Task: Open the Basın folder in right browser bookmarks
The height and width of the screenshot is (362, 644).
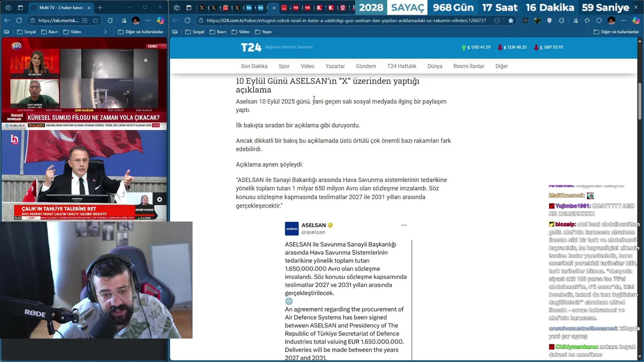Action: [218, 32]
